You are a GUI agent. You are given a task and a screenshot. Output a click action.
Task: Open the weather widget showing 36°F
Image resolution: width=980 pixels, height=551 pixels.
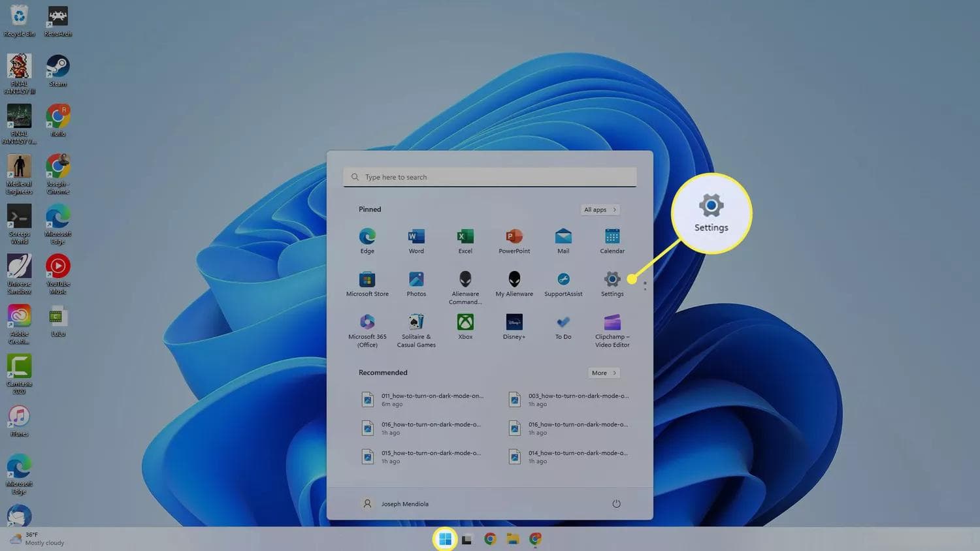click(x=37, y=539)
